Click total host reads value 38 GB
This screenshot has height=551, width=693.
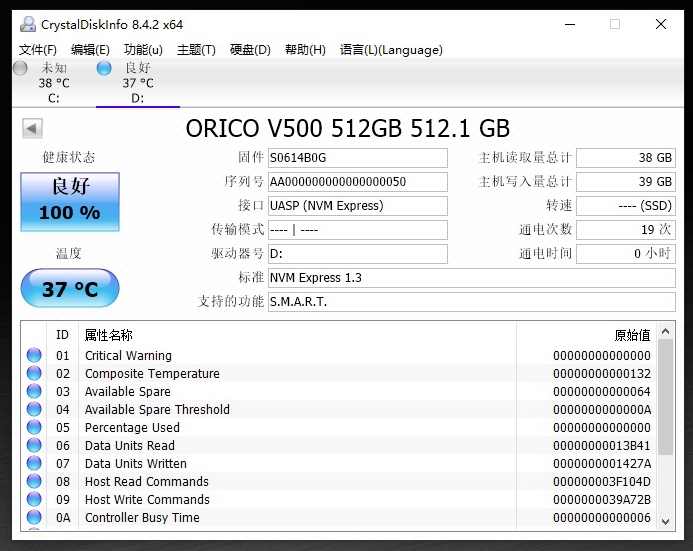point(626,158)
